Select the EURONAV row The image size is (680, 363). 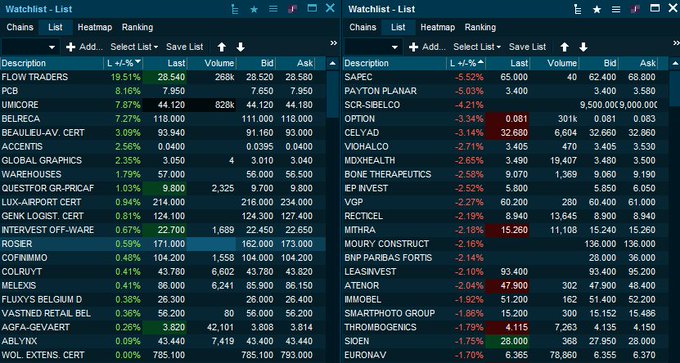click(x=506, y=355)
